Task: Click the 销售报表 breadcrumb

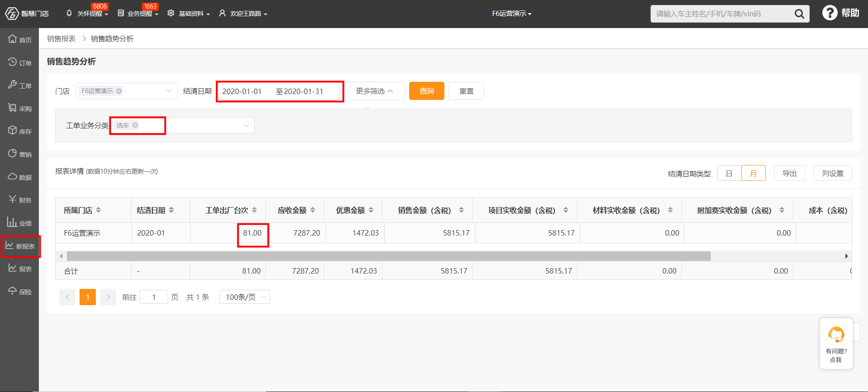Action: click(x=61, y=39)
